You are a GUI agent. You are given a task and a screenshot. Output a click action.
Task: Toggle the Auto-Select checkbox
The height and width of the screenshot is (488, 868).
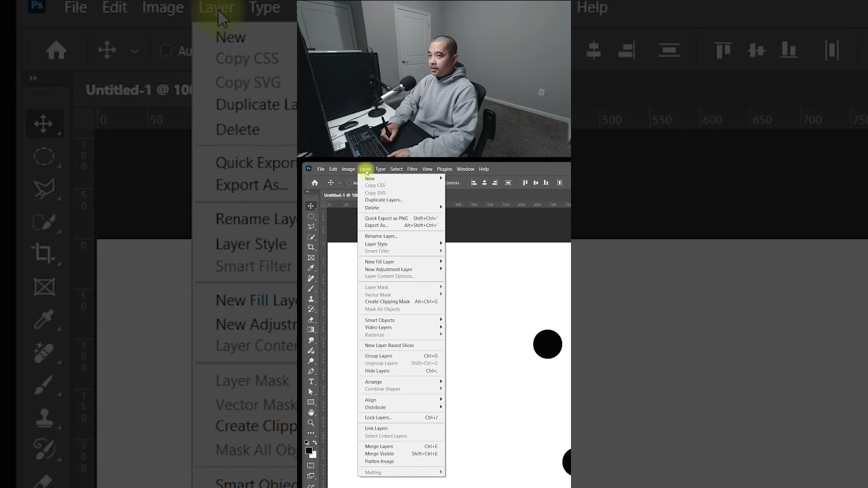coord(349,183)
